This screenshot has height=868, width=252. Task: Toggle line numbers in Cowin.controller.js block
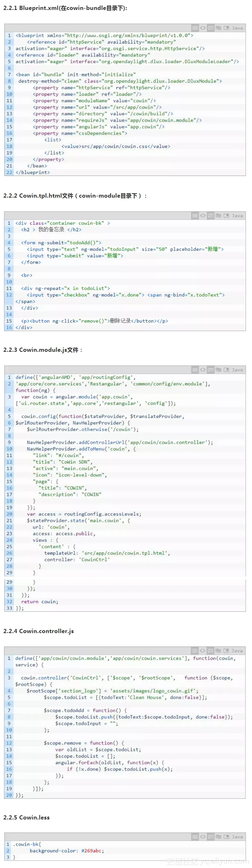(195, 651)
